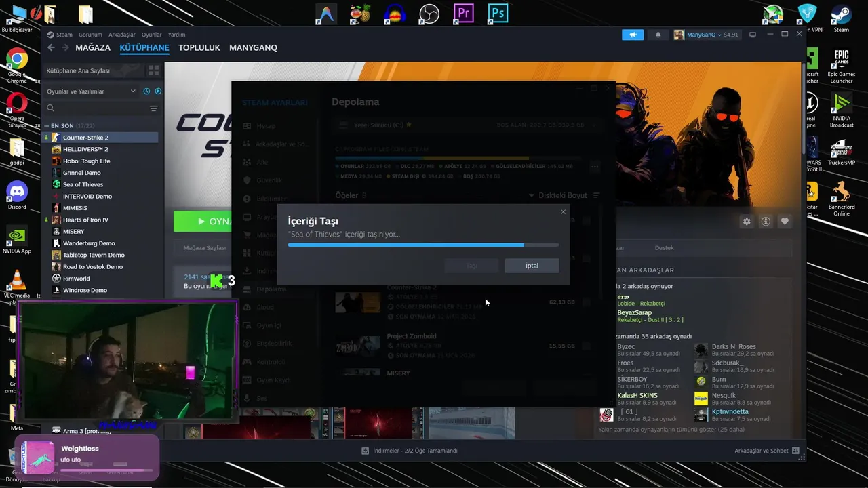This screenshot has width=868, height=488.
Task: Tick the Counter-Strike 2 storage checkbox
Action: point(587,302)
